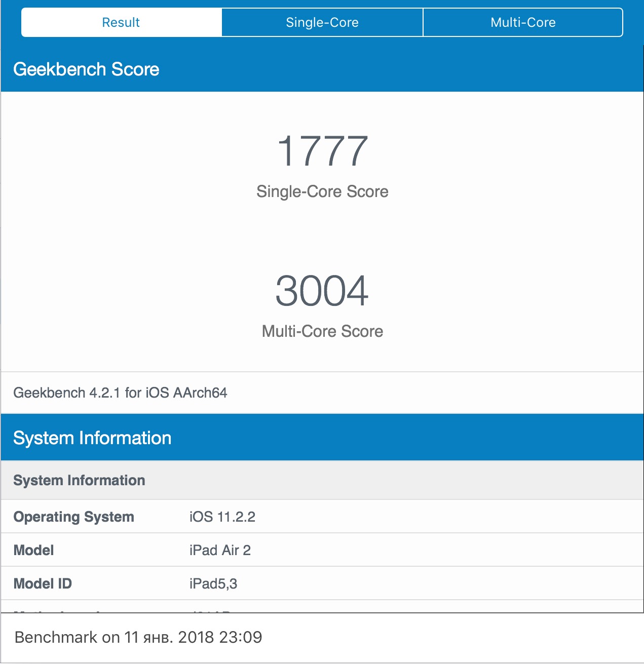Select the iPad Air 2 value
This screenshot has height=664, width=644.
tap(220, 550)
